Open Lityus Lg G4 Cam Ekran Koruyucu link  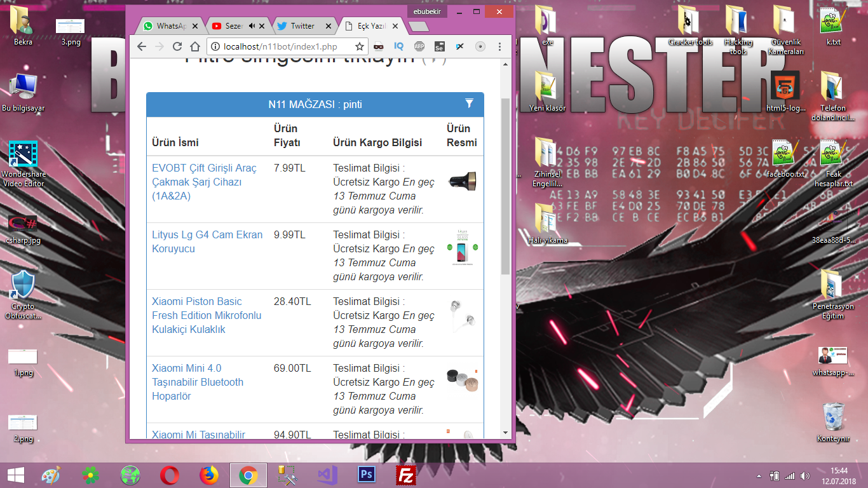(207, 241)
